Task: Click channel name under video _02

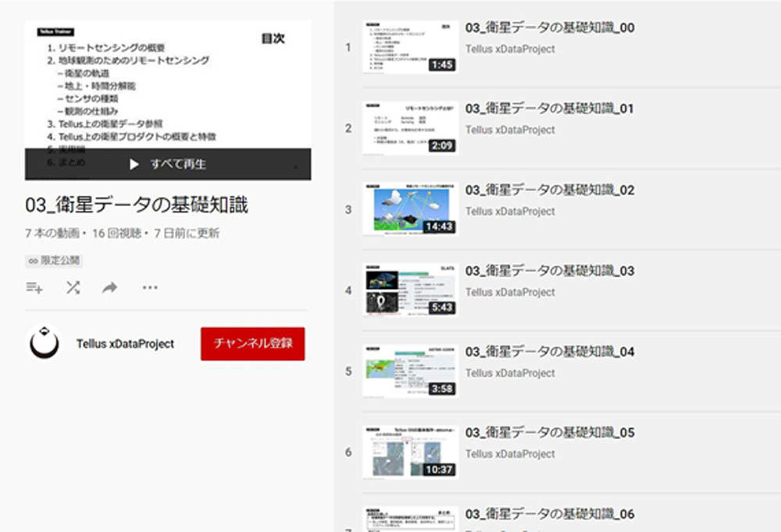Action: pyautogui.click(x=510, y=211)
